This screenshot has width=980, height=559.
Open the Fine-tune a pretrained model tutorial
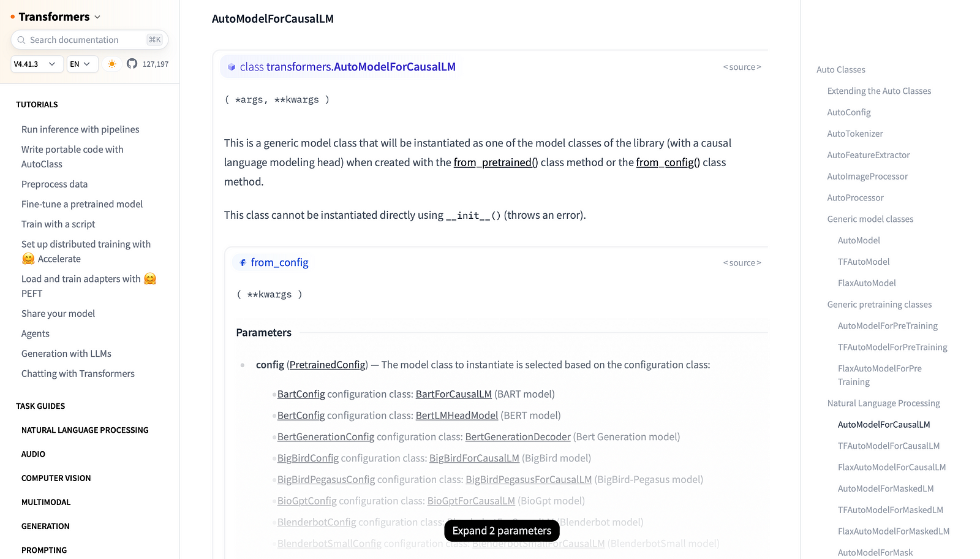coord(81,204)
